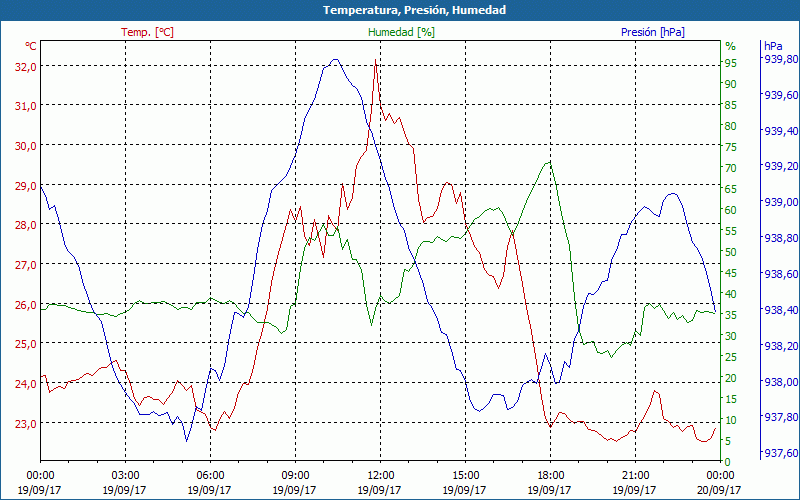The image size is (800, 500).
Task: Click the '25,0' temperature axis value
Action: 26,344
